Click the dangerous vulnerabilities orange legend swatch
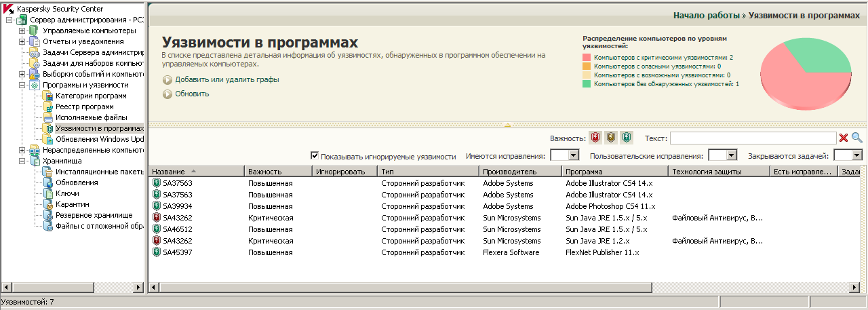This screenshot has width=868, height=310. (587, 66)
